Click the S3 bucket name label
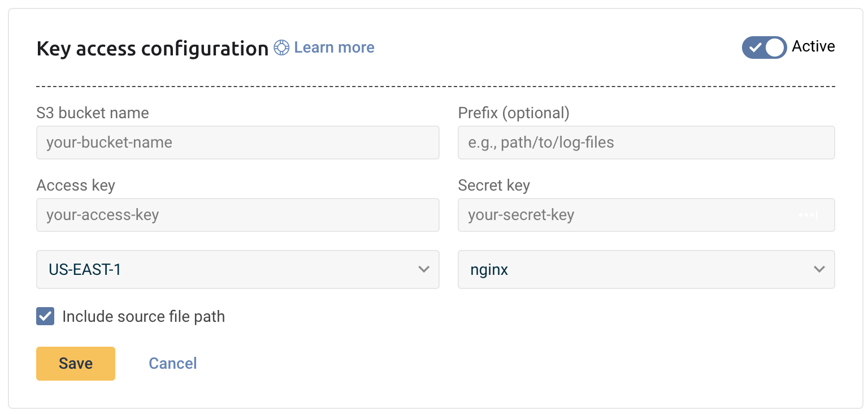This screenshot has height=414, width=868. point(93,113)
